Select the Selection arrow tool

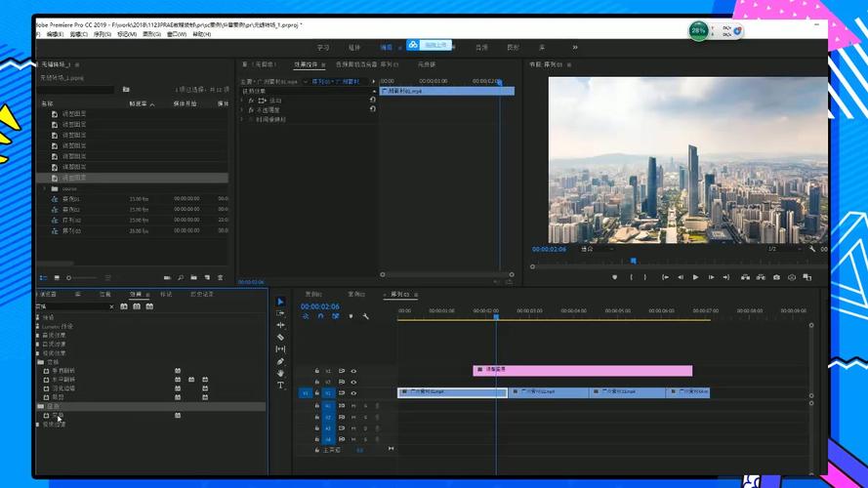click(x=280, y=302)
